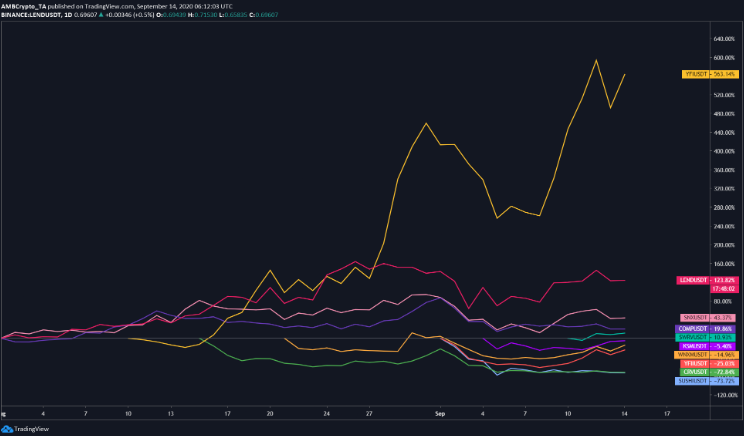744x436 pixels.
Task: Click the Sep marker on time axis
Action: tap(440, 412)
